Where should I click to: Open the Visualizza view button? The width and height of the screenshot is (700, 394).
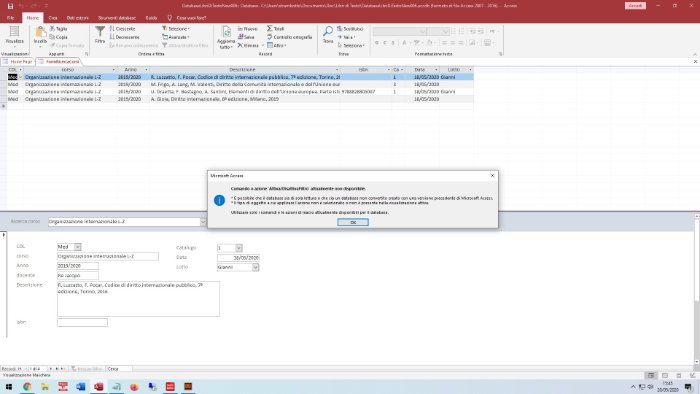tap(14, 36)
